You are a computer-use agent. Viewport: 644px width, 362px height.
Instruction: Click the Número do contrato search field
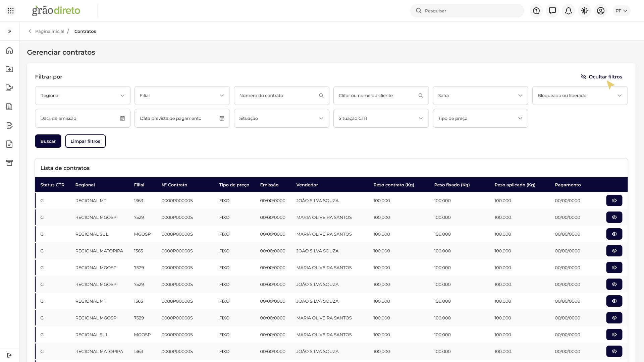click(x=281, y=96)
